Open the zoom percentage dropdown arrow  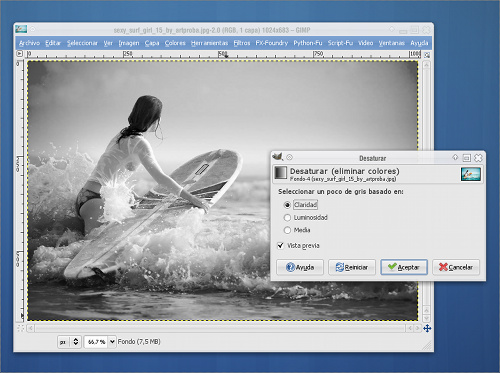tap(112, 342)
